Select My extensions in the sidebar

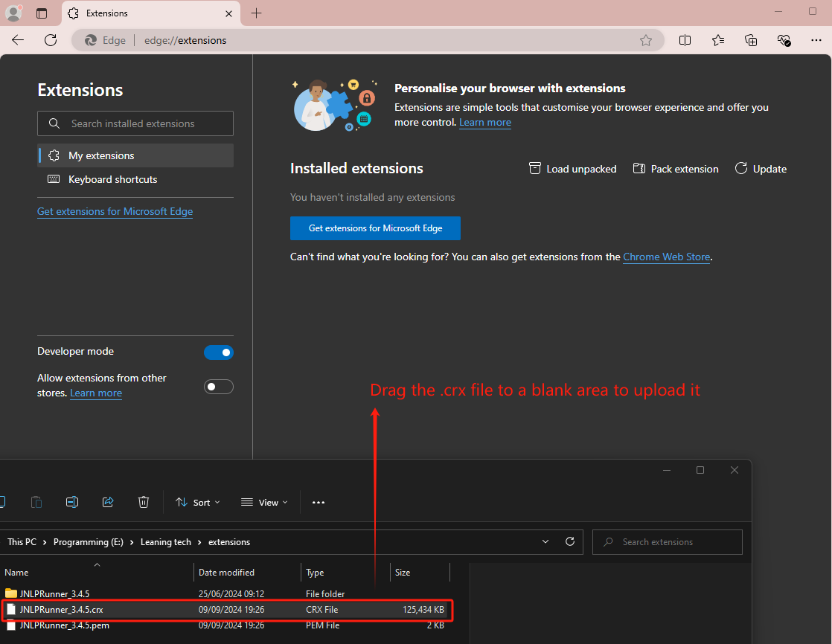pos(101,155)
